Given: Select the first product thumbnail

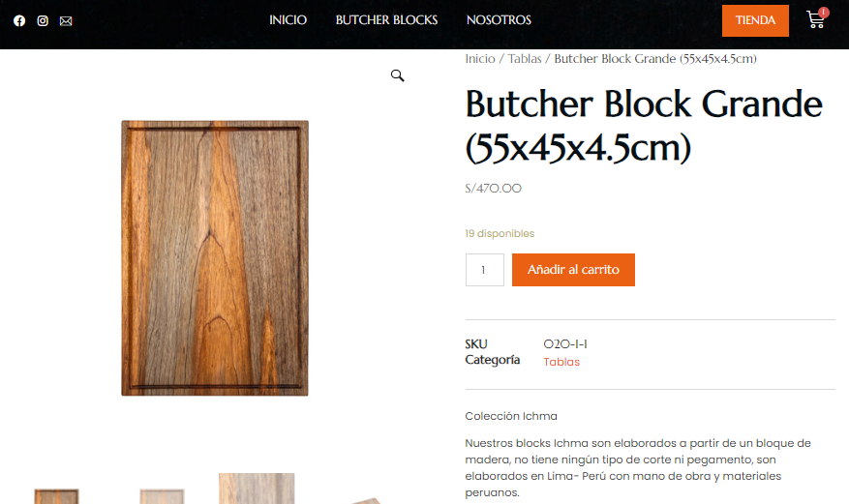Looking at the screenshot, I should click(x=57, y=496).
